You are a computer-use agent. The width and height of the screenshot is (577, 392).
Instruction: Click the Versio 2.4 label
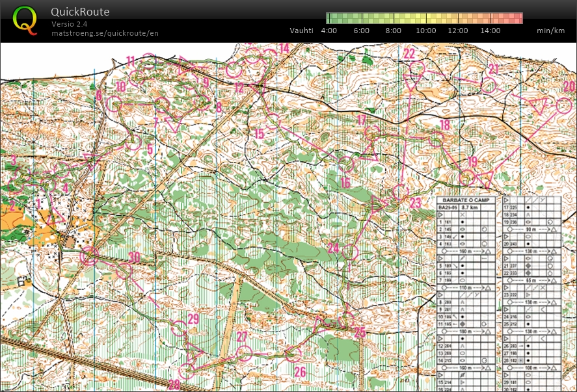click(70, 24)
